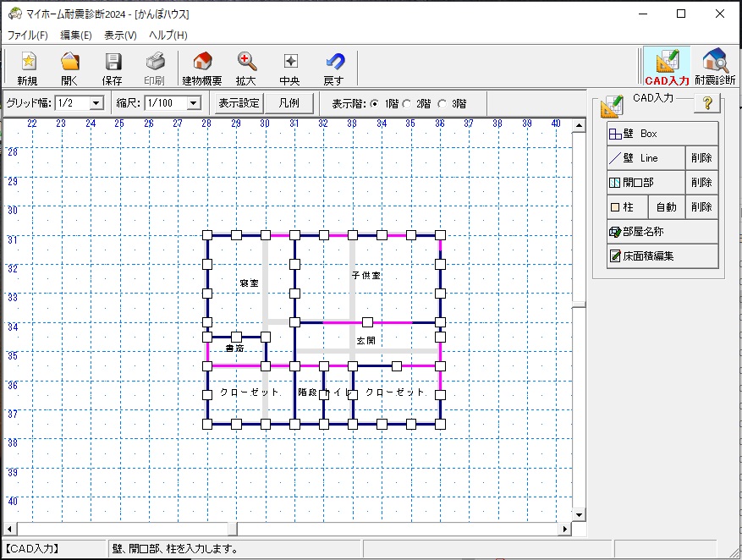Click the left クローゼット label

tap(250, 393)
